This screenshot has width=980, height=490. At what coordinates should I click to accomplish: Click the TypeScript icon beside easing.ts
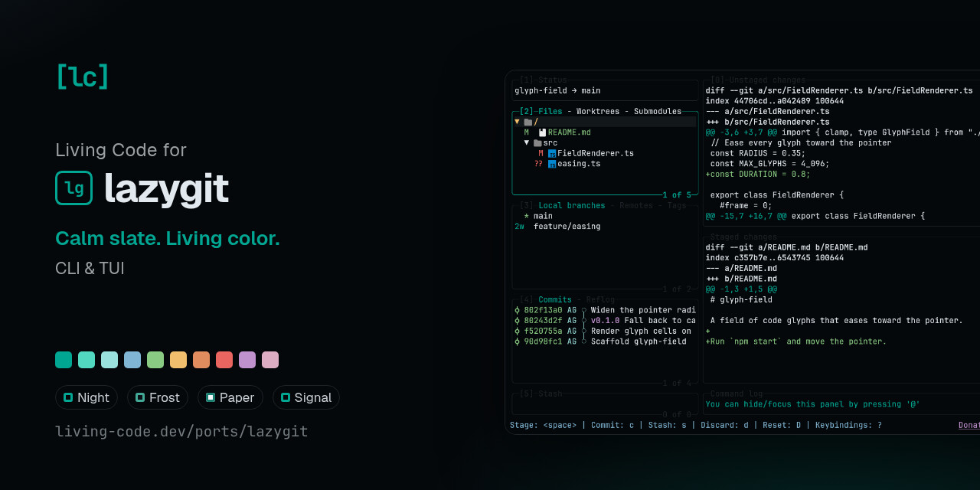coord(552,164)
